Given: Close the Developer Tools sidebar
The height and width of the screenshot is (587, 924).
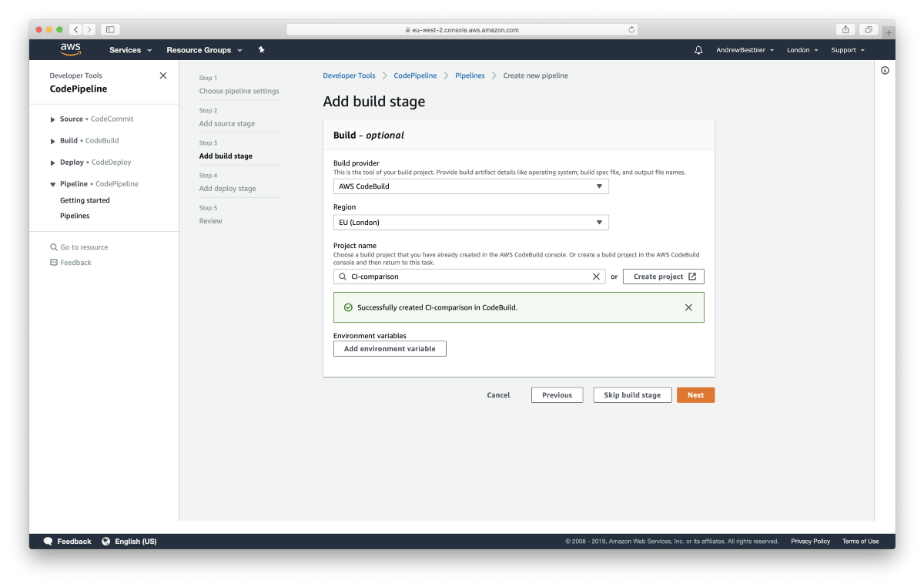Looking at the screenshot, I should (162, 75).
